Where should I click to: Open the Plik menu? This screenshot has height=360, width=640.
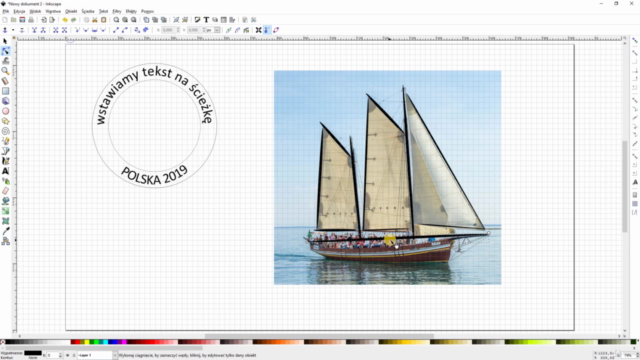(5, 11)
